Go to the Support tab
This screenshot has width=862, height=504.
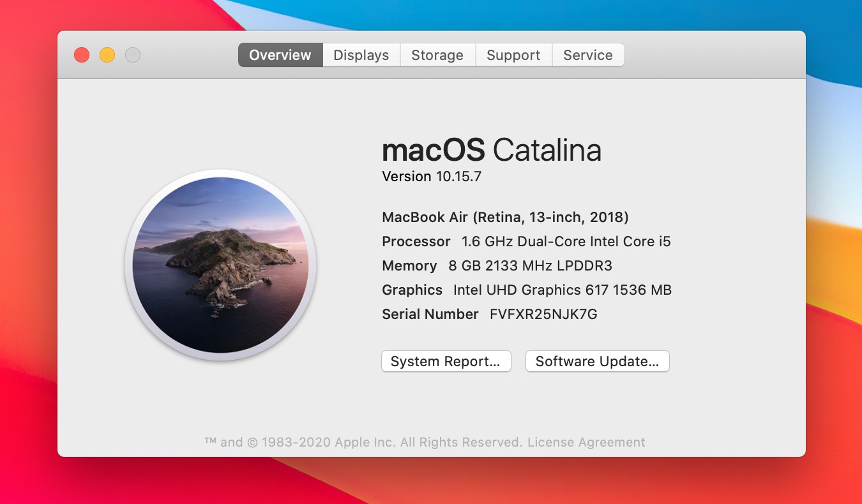click(x=513, y=55)
